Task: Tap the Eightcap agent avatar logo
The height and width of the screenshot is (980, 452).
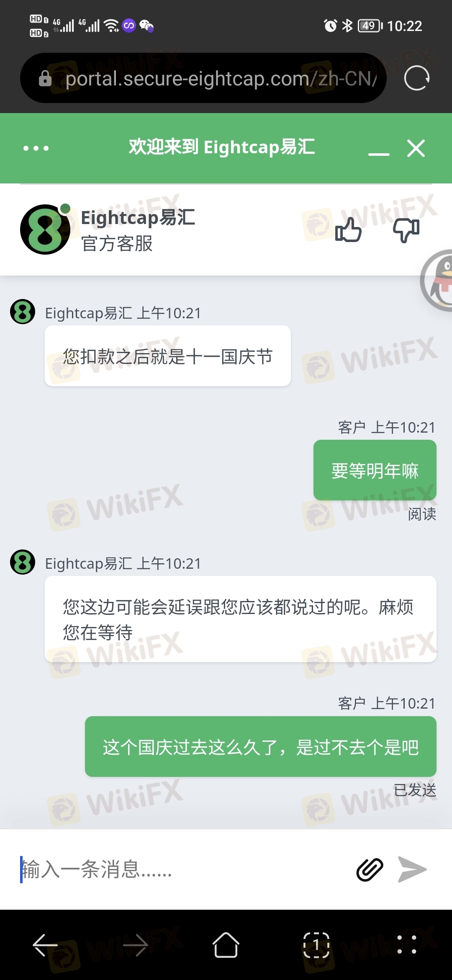Action: point(45,230)
